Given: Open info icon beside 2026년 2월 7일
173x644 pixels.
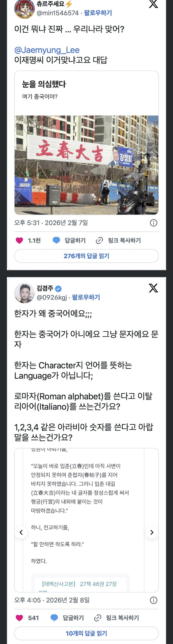Looking at the screenshot, I should 154,223.
